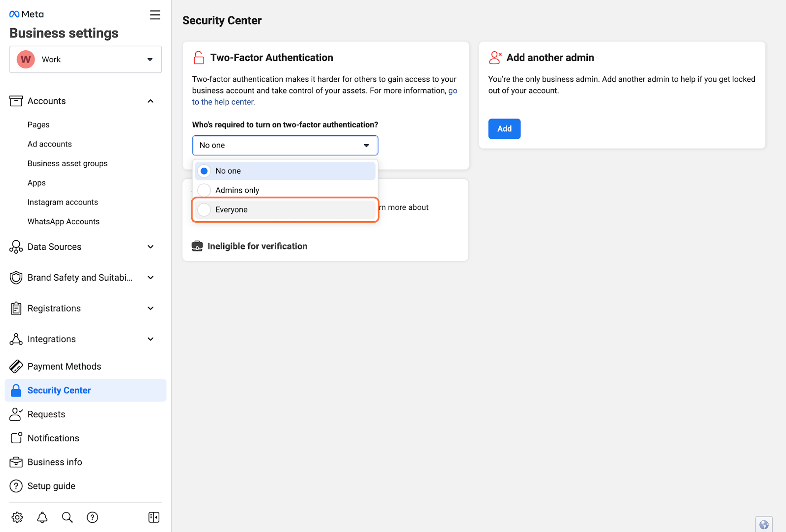Click the notifications bell icon
786x532 pixels.
(42, 517)
